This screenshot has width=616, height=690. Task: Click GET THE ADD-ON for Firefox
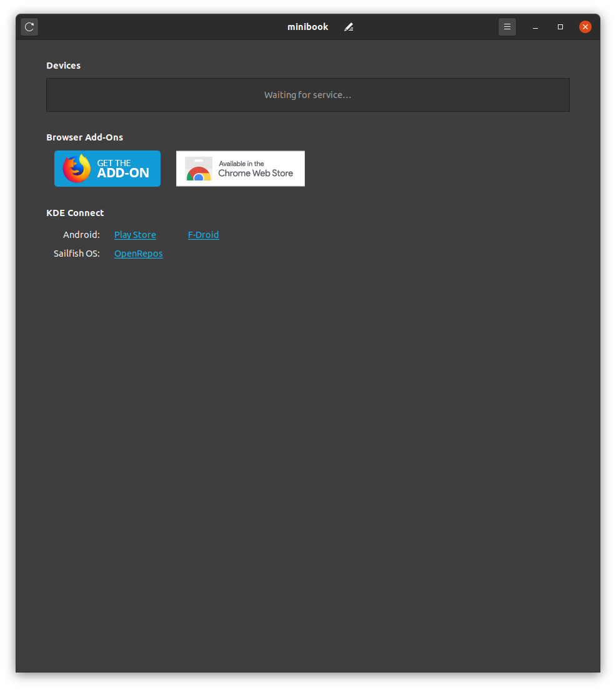pos(107,169)
